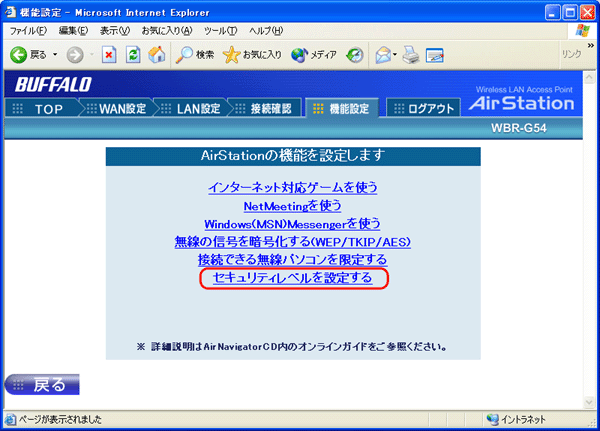Open the NetMeetingを使う link
The width and height of the screenshot is (600, 431).
(292, 206)
